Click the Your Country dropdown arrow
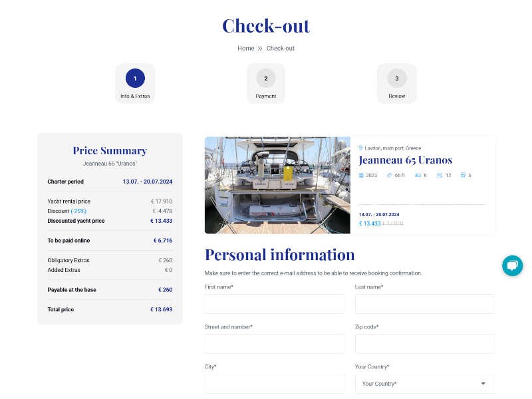 pyautogui.click(x=483, y=384)
